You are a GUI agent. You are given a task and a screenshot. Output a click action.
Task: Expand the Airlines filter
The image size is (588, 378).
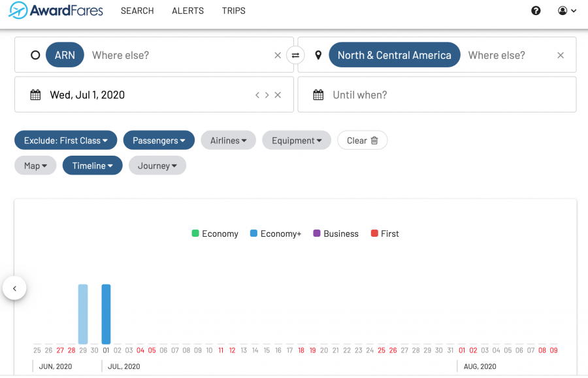tap(228, 141)
